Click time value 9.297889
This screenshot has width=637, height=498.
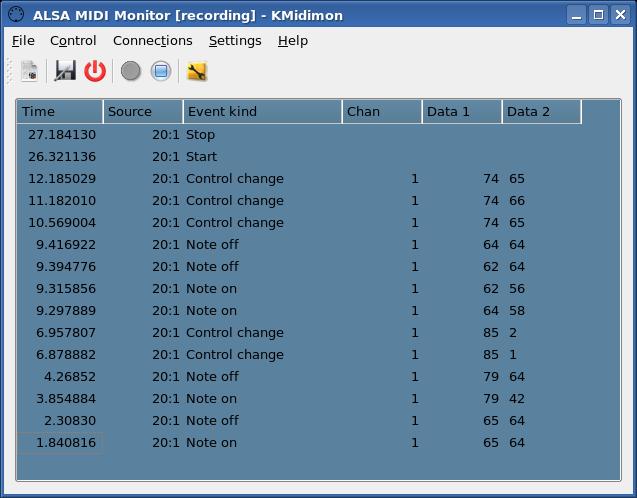(66, 310)
